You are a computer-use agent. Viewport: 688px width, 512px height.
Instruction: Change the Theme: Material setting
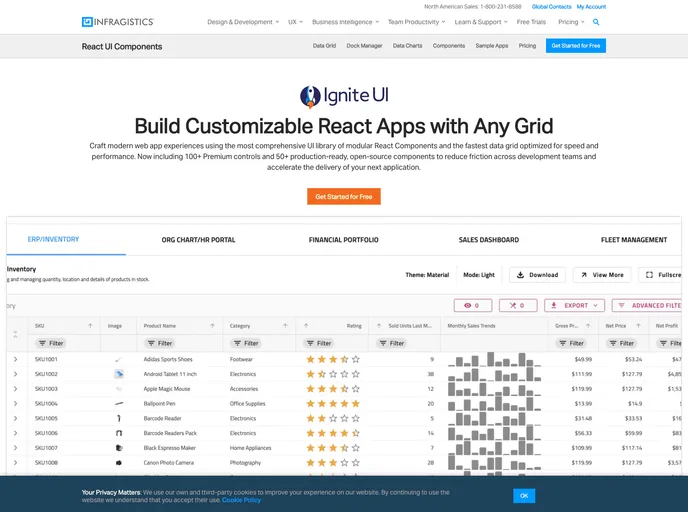(x=427, y=275)
